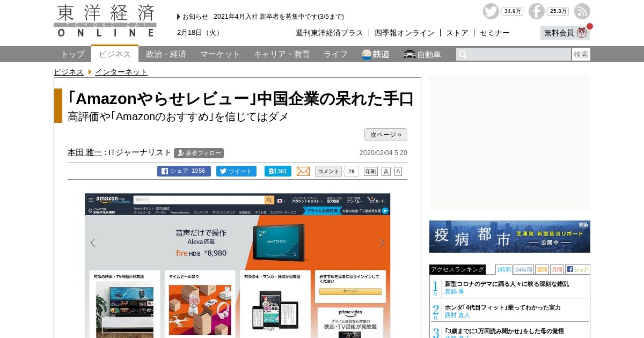The image size is (644, 338).
Task: Open the 政治・経済 navigation tab
Action: click(x=166, y=54)
